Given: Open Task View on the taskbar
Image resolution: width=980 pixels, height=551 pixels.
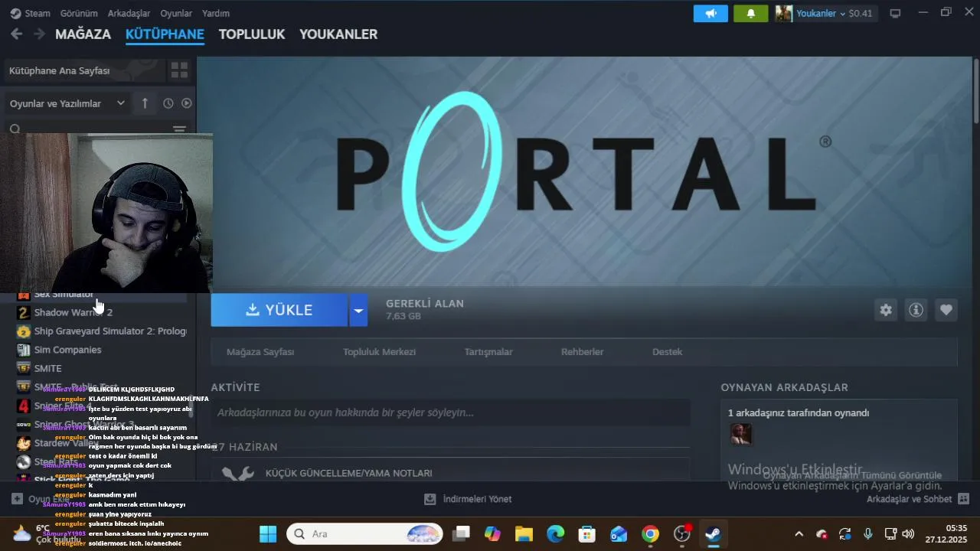Looking at the screenshot, I should [x=460, y=533].
